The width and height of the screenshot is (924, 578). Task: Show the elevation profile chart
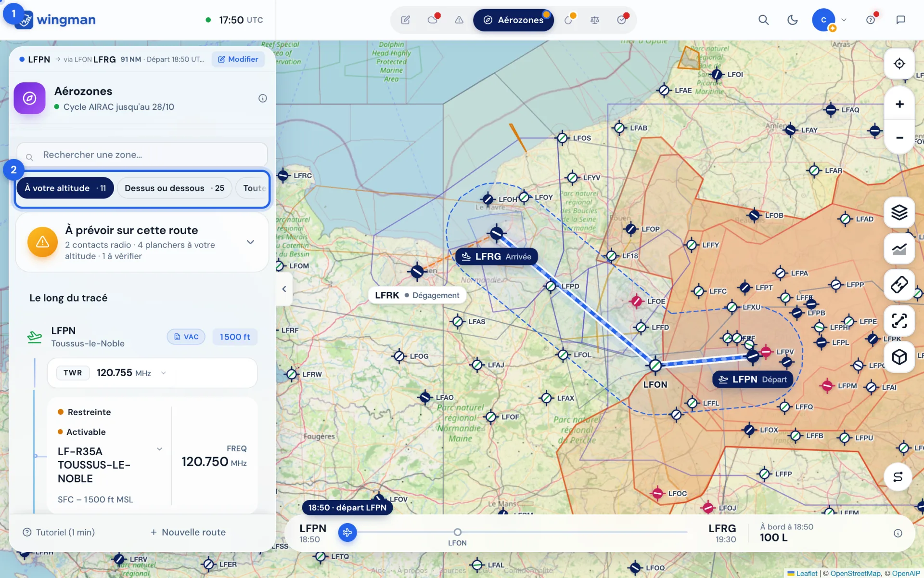[x=899, y=249]
